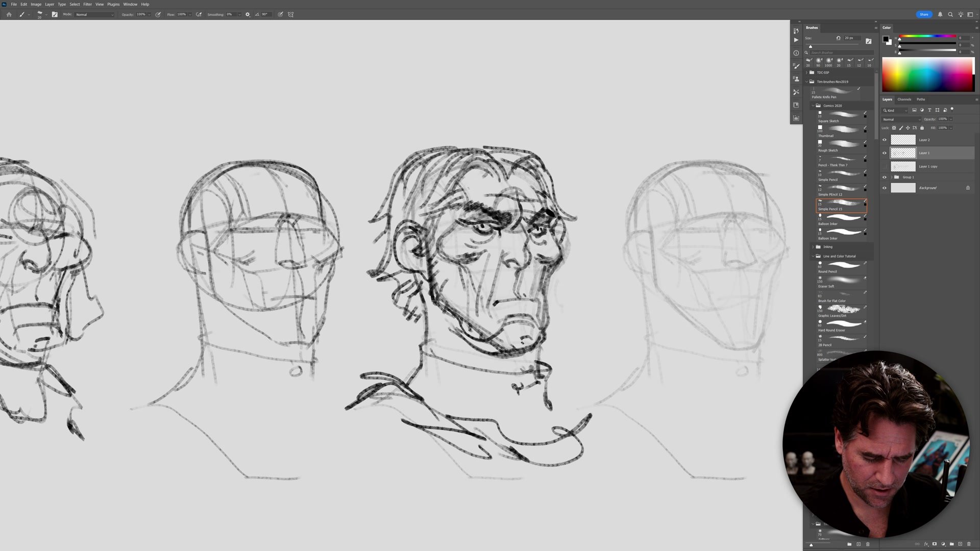Expand Group 1 in the Layers panel

(891, 177)
